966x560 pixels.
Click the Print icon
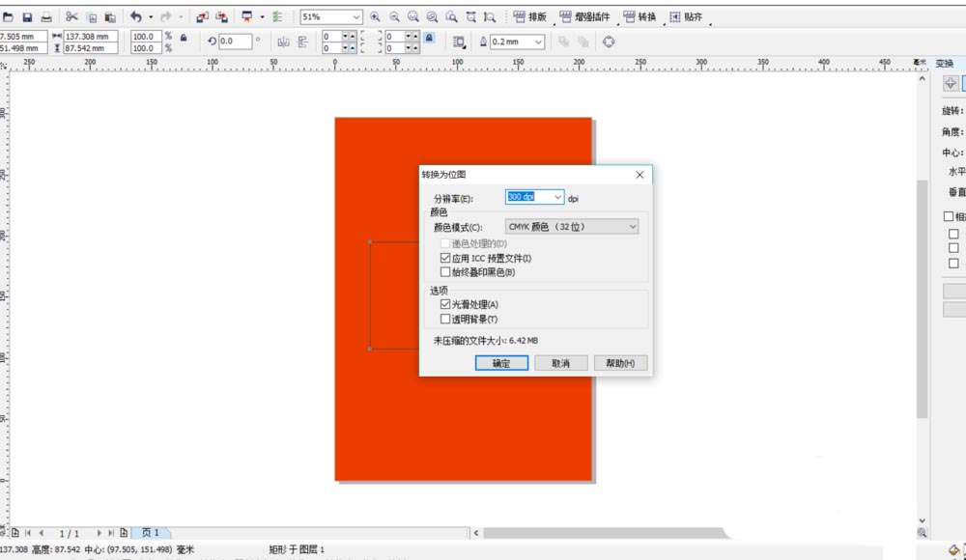47,16
